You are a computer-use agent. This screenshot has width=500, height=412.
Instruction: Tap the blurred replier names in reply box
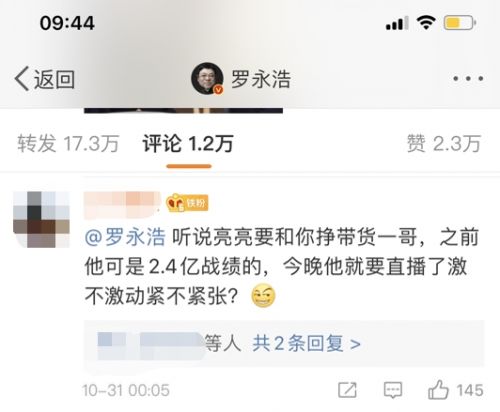tap(151, 344)
